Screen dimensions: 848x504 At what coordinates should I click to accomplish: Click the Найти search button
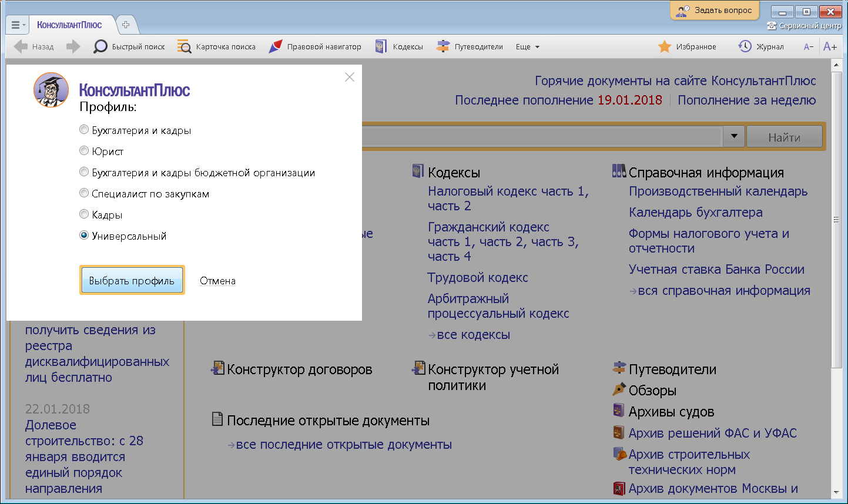pos(784,137)
